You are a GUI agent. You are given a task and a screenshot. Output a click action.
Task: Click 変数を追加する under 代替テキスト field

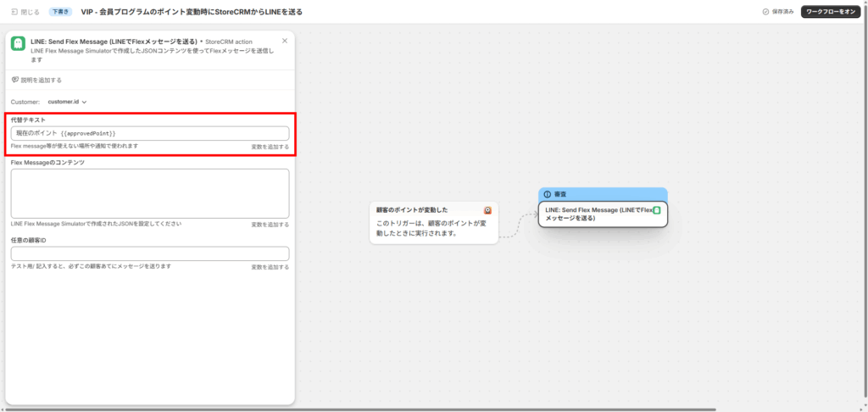pos(270,147)
